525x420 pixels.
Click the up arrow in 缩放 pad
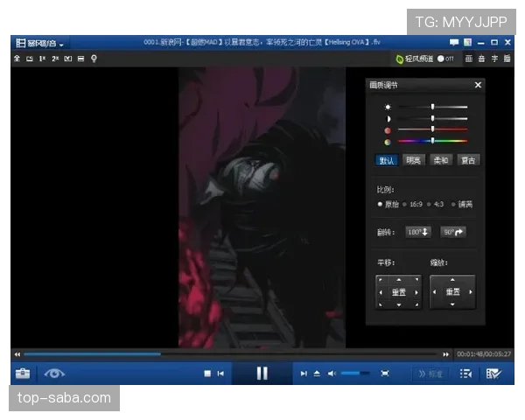[452, 280]
